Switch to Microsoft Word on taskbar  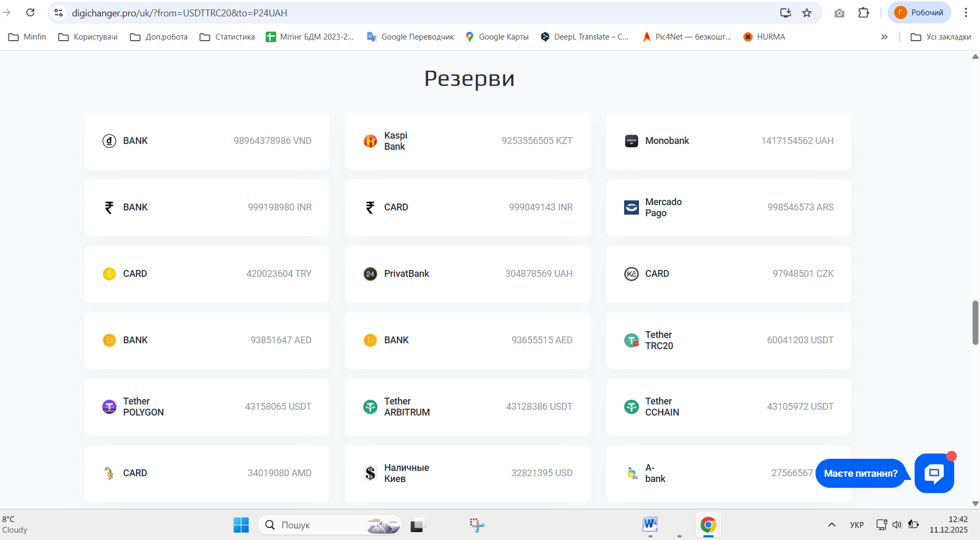[x=650, y=525]
